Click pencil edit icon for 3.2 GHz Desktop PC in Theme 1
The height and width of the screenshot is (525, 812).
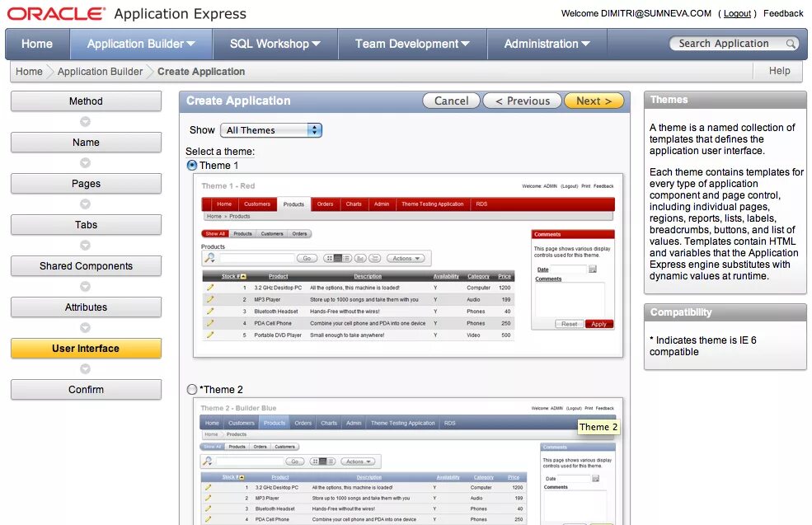(x=209, y=288)
